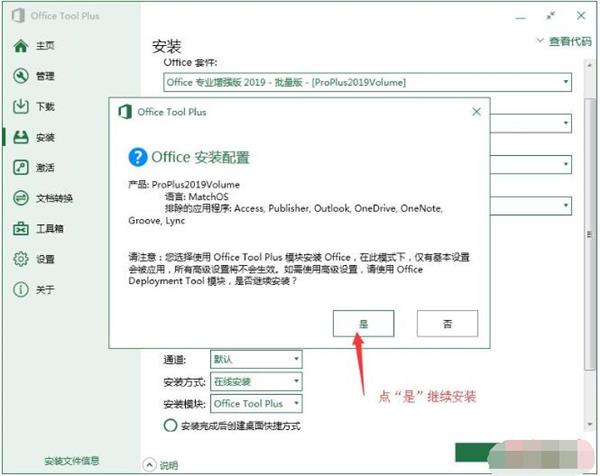600x476 pixels.
Task: Click the Home (主页) house icon
Action: coord(20,46)
